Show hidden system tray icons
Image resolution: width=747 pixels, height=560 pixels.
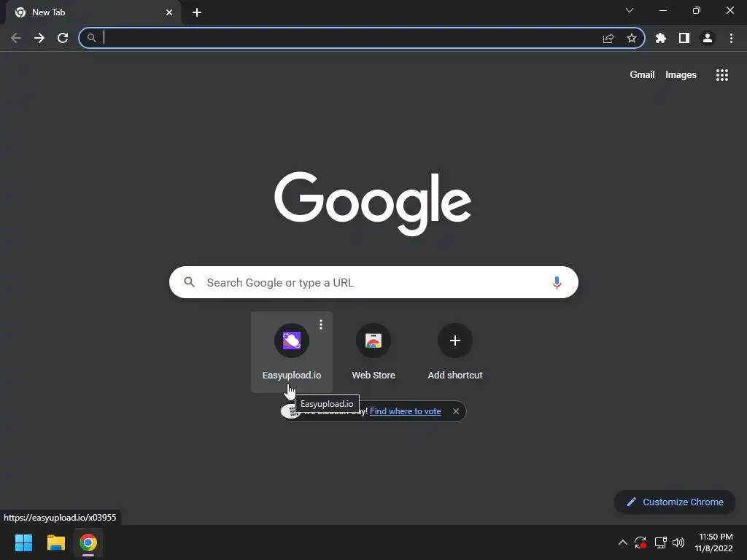point(623,542)
